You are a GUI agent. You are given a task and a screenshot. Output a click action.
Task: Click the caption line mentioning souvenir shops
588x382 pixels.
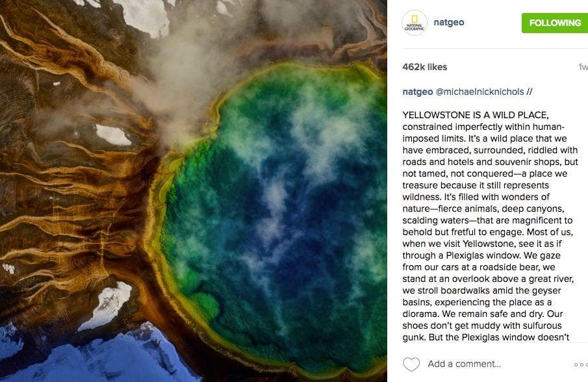pos(490,162)
